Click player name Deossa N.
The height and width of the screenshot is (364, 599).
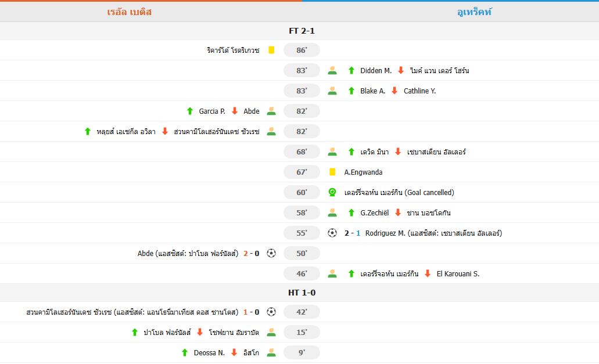click(209, 352)
